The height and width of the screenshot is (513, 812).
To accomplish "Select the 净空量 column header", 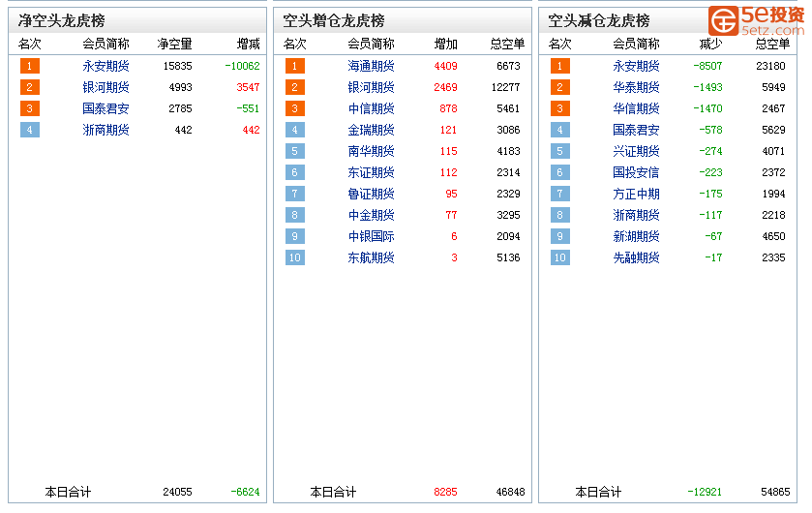I will tap(174, 44).
